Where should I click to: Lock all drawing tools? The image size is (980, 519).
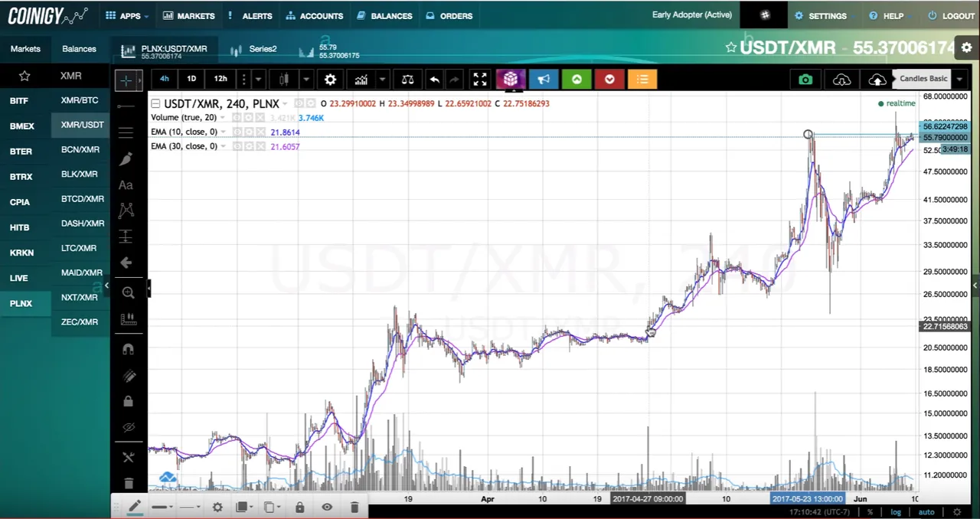128,401
